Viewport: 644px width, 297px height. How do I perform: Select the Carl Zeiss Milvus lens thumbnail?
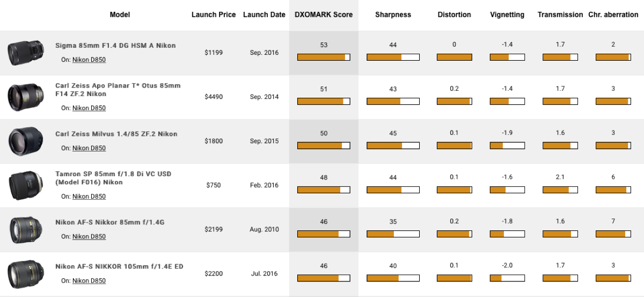22,141
